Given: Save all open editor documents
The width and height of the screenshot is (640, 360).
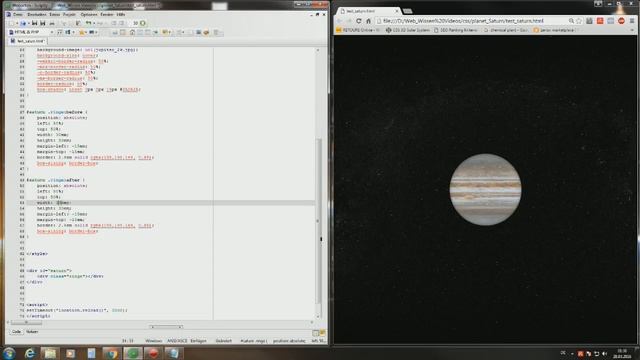Looking at the screenshot, I should (x=42, y=23).
